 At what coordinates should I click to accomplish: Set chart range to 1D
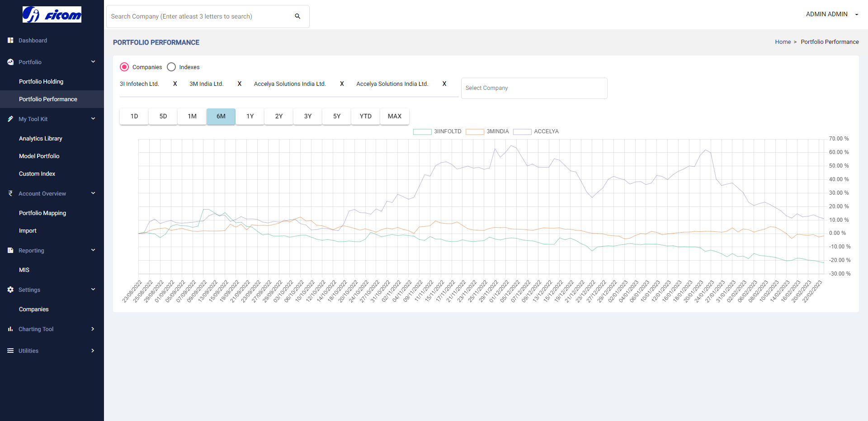134,117
